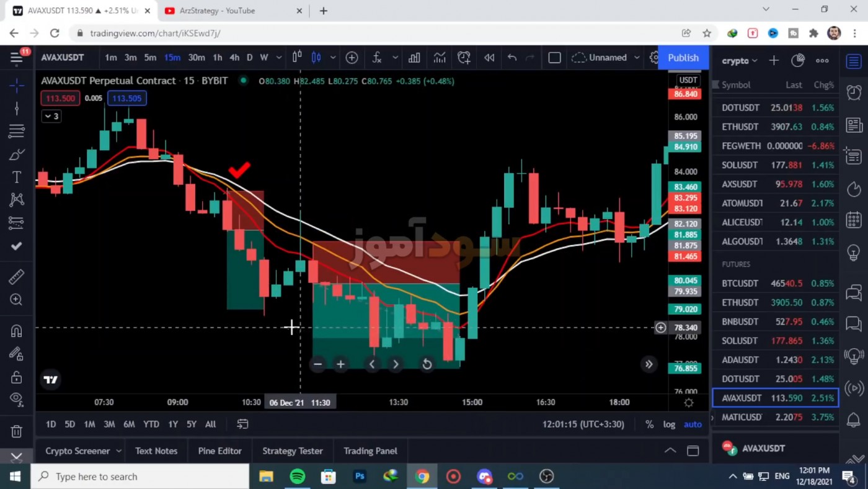Click the blue 113.505 buy button
This screenshot has width=868, height=489.
point(126,98)
